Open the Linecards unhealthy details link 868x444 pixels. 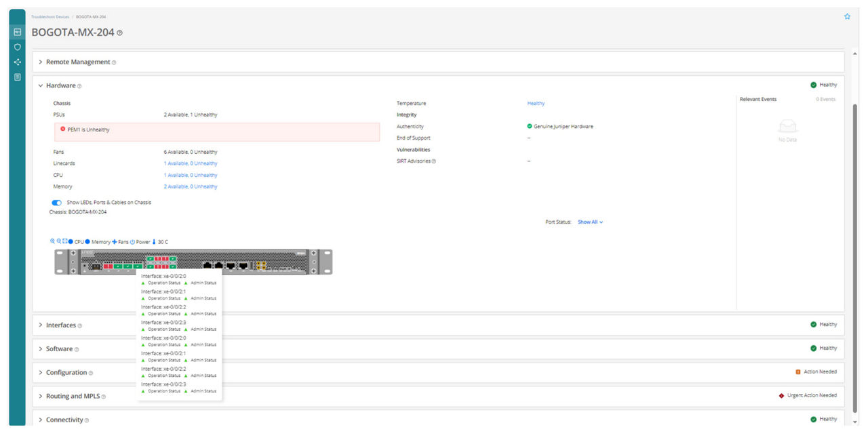(x=191, y=163)
